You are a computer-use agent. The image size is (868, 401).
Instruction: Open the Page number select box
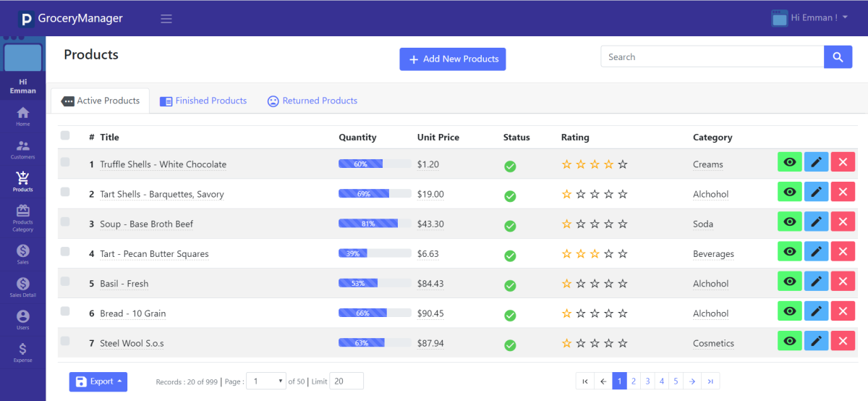pyautogui.click(x=266, y=381)
